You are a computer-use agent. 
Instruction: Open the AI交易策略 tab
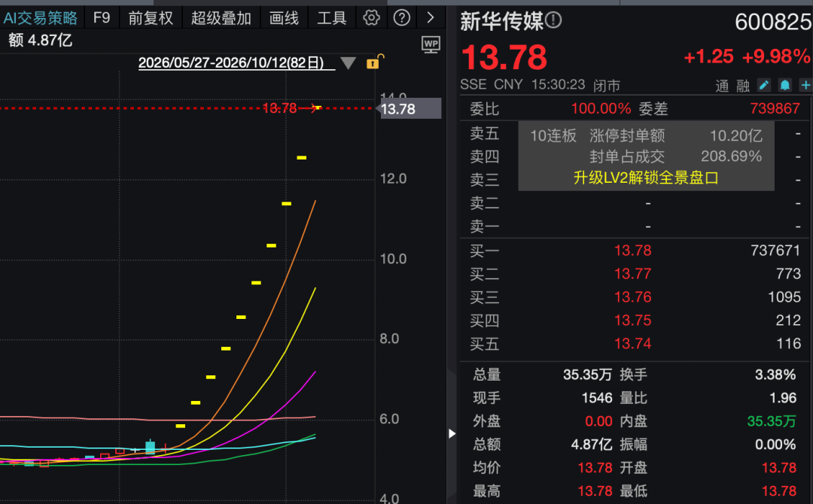tap(41, 19)
